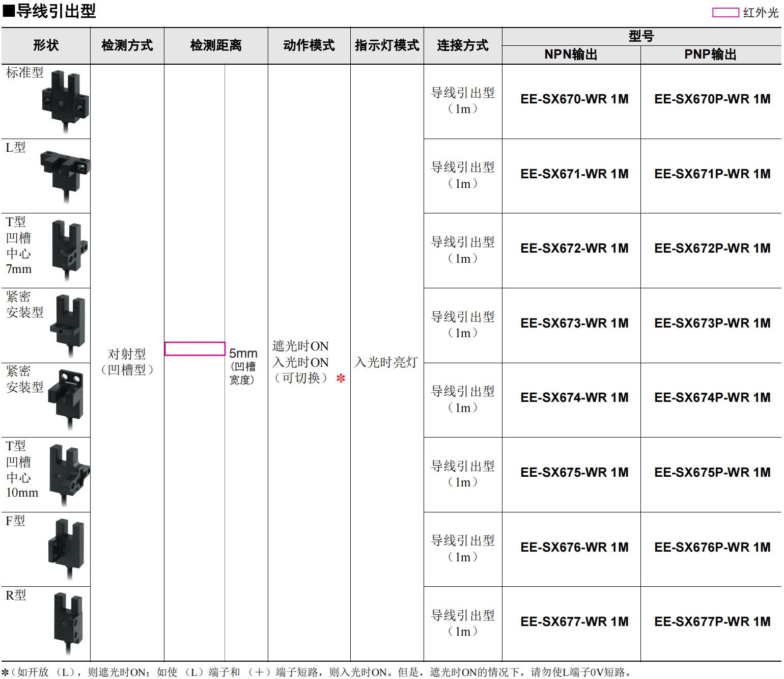Select model EE-SX675P-WR 1M
Screen dimensions: 784x679
coord(713,472)
